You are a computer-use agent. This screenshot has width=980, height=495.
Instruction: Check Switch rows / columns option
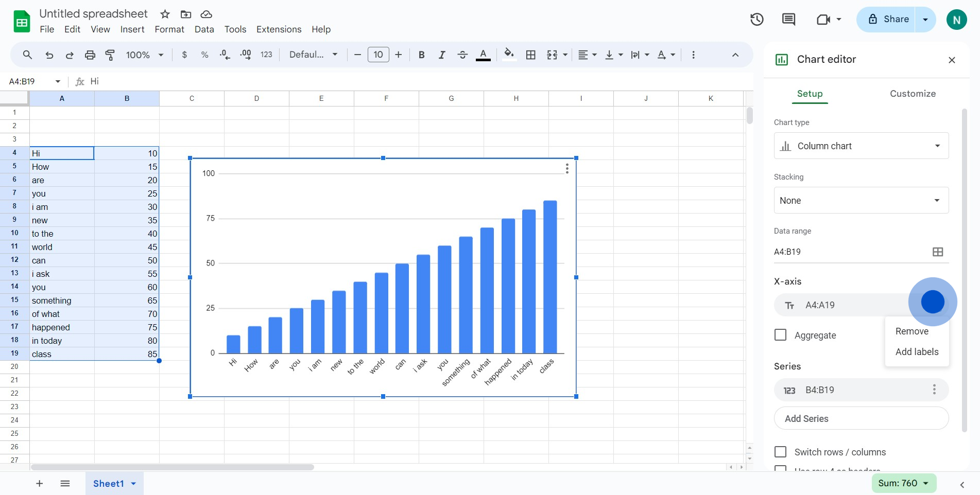(781, 452)
